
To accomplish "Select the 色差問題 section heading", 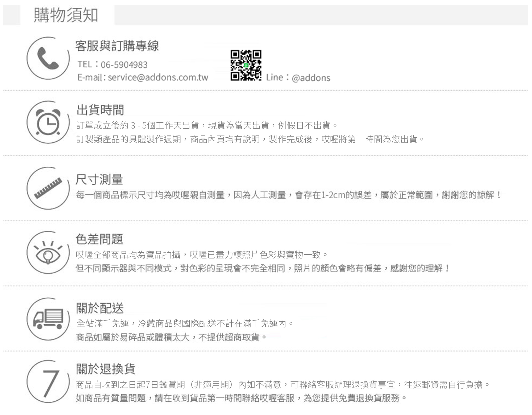I will click(99, 239).
